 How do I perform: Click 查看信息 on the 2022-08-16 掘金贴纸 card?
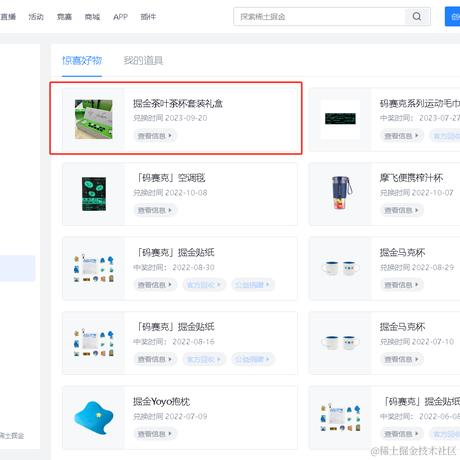click(155, 359)
